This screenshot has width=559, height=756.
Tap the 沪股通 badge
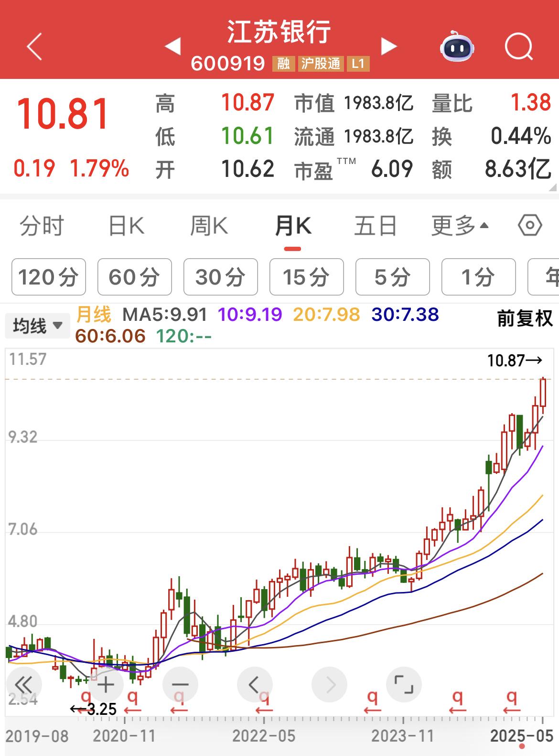pos(321,64)
